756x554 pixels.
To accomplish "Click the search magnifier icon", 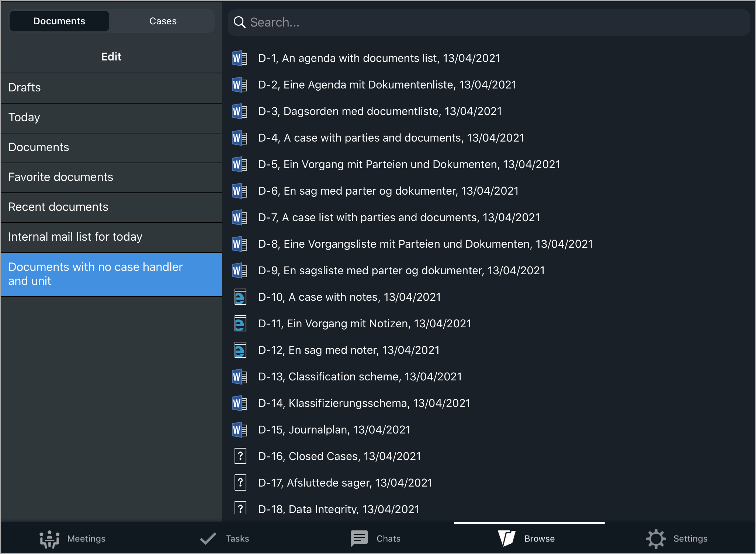I will (240, 22).
